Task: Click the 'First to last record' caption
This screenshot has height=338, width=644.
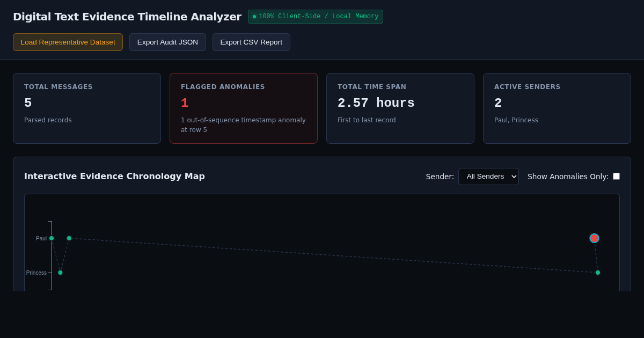Action: point(367,120)
